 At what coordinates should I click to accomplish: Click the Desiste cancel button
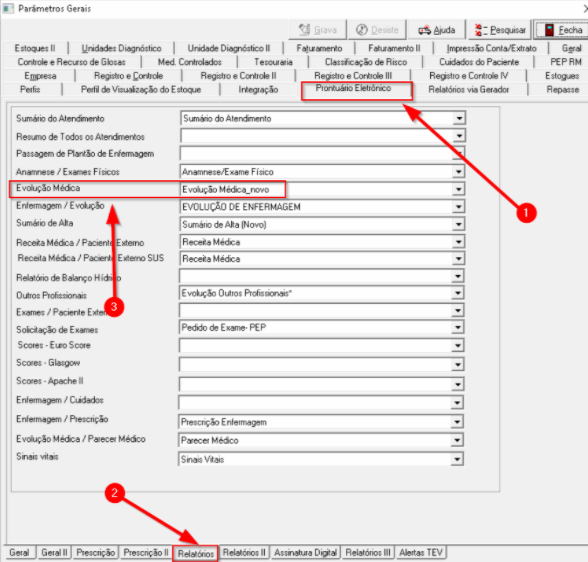coord(376,30)
